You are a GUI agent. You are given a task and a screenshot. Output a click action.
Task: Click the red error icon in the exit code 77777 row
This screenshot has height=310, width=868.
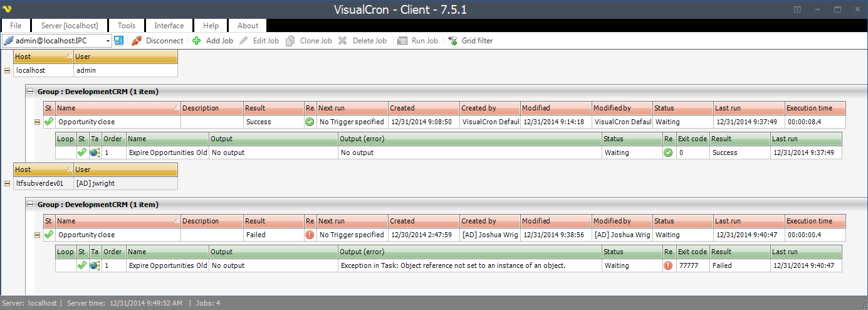pyautogui.click(x=668, y=265)
